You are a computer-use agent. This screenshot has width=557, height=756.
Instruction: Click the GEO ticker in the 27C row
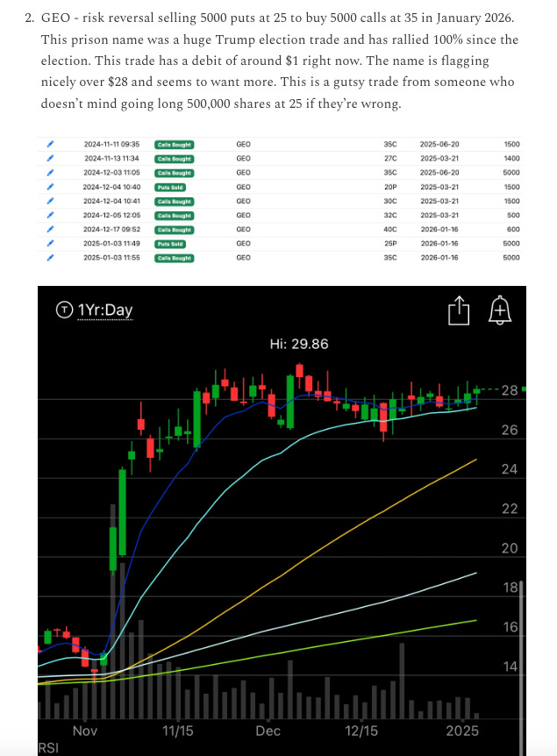click(x=244, y=158)
